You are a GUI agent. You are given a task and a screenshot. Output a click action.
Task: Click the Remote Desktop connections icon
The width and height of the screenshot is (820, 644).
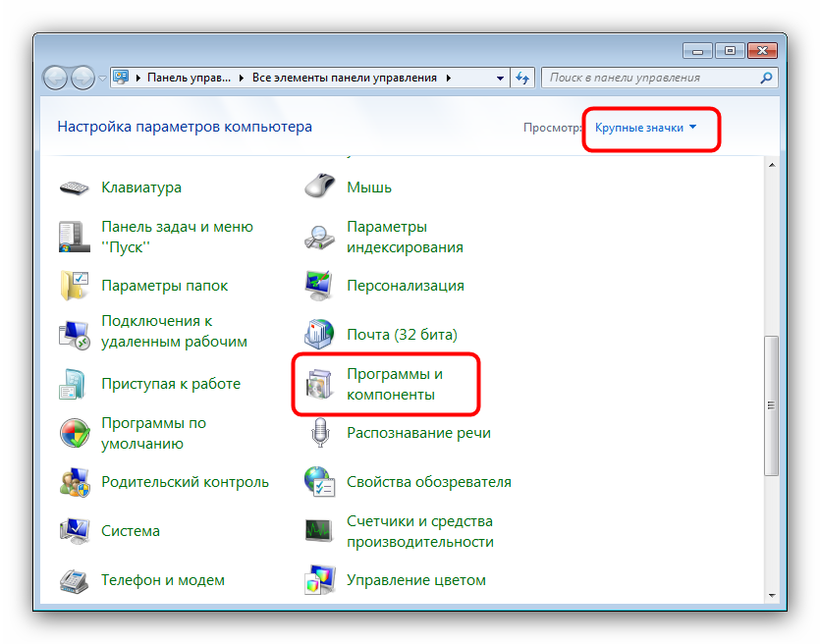click(x=74, y=335)
